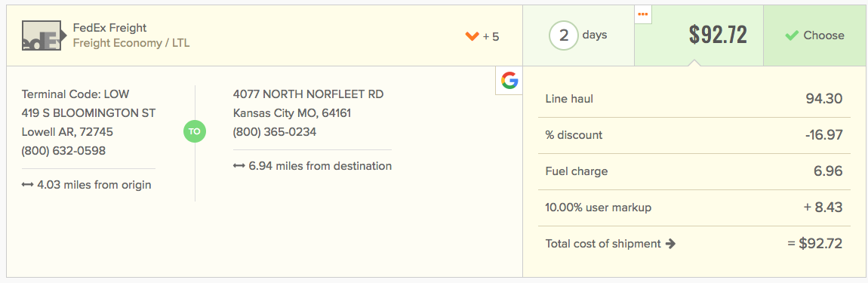868x283 pixels.
Task: Select the % discount row
Action: coord(694,135)
